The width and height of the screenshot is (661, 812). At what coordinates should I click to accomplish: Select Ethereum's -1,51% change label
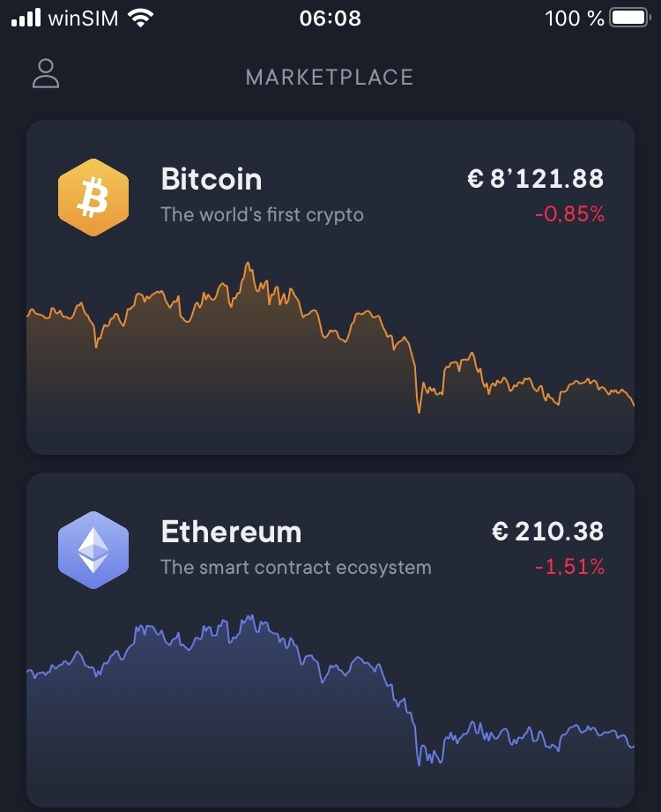(x=569, y=567)
